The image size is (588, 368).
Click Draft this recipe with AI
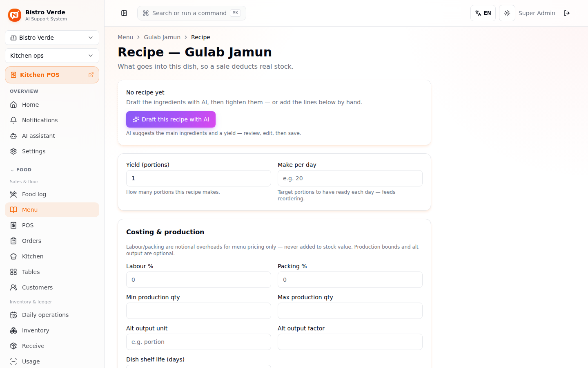coord(171,119)
